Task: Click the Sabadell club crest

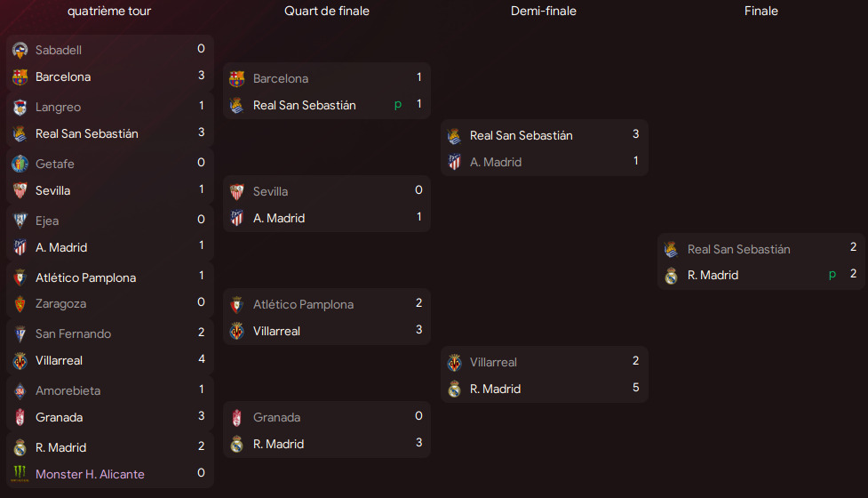Action: (20, 51)
